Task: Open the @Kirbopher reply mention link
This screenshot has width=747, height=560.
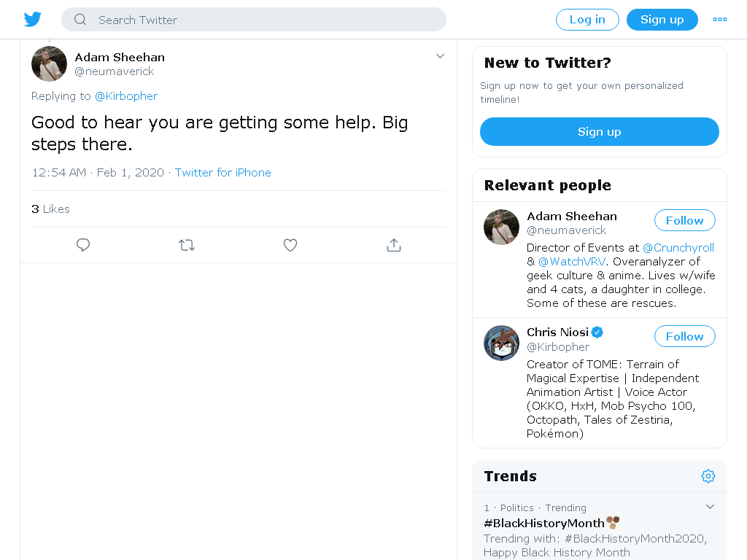Action: coord(126,96)
